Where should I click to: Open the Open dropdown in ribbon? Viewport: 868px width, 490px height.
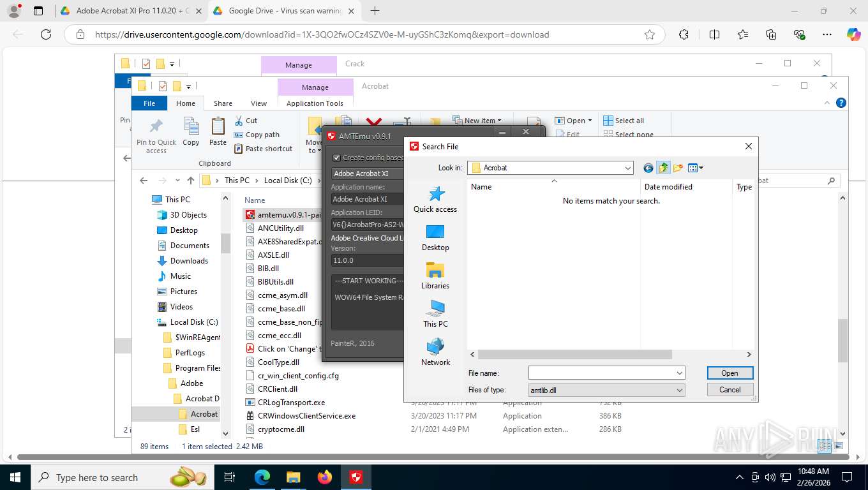(574, 121)
